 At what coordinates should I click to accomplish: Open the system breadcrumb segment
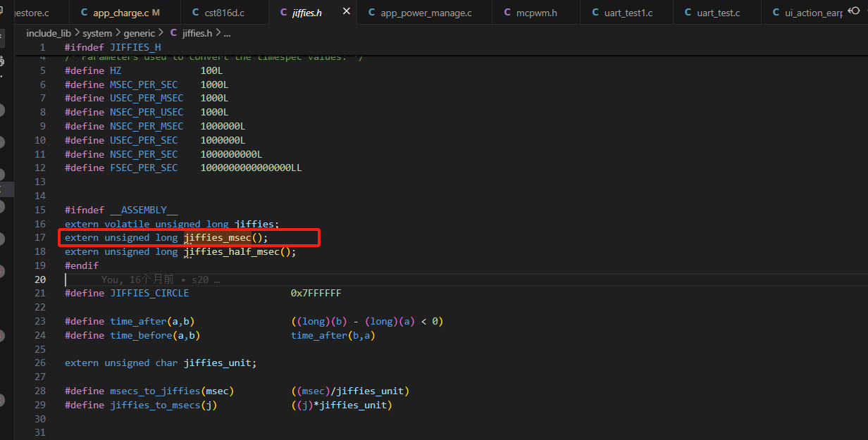pos(97,33)
